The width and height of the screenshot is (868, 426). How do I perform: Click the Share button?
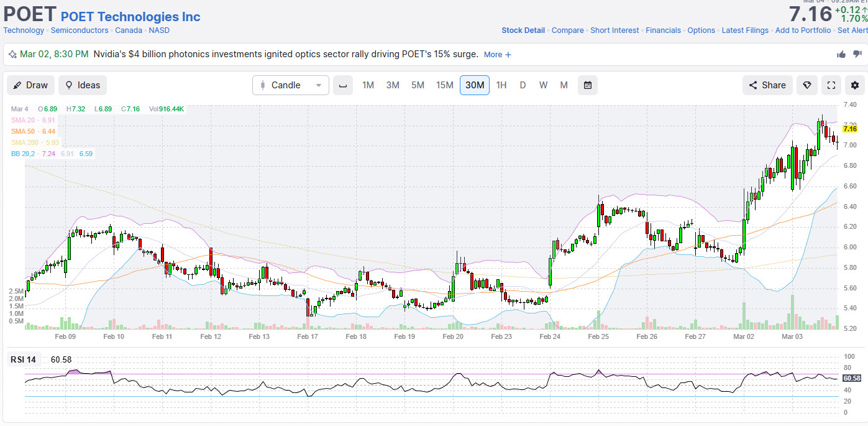[x=767, y=85]
